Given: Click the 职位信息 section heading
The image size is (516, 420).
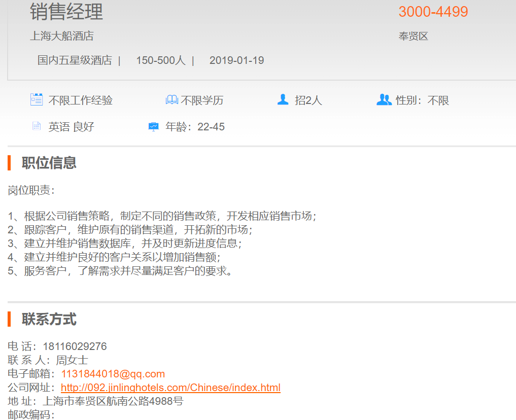Looking at the screenshot, I should coord(49,163).
